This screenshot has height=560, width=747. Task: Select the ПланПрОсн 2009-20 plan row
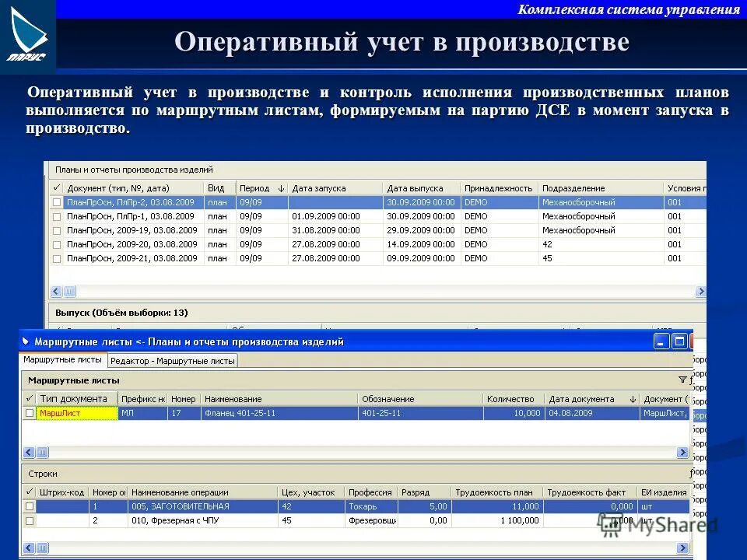point(140,243)
